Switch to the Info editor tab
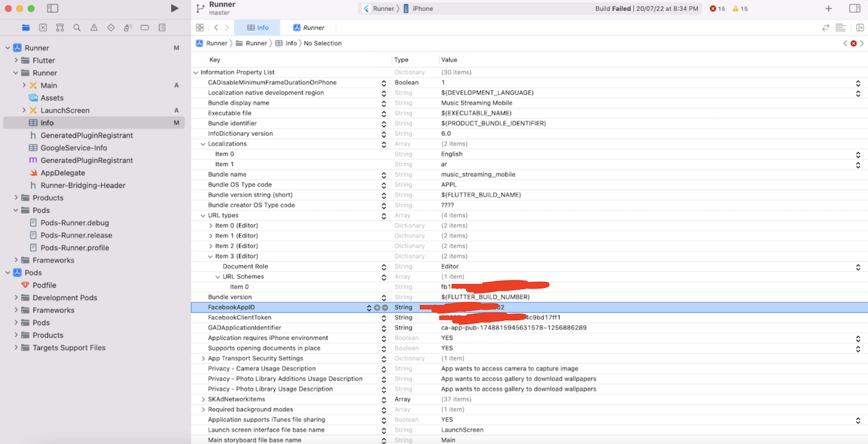 pyautogui.click(x=258, y=27)
